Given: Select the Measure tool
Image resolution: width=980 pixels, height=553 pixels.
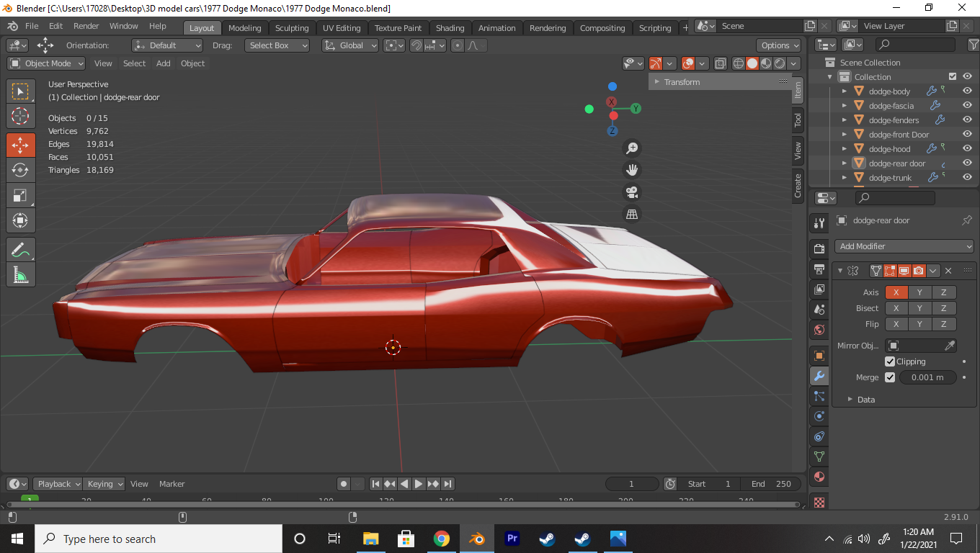Looking at the screenshot, I should pyautogui.click(x=20, y=274).
